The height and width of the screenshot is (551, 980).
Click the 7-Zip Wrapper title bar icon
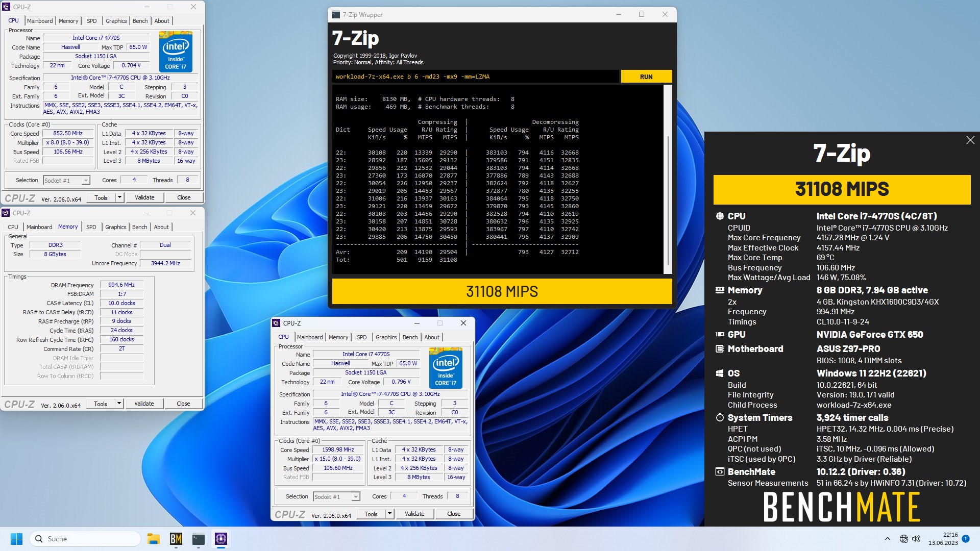[336, 14]
